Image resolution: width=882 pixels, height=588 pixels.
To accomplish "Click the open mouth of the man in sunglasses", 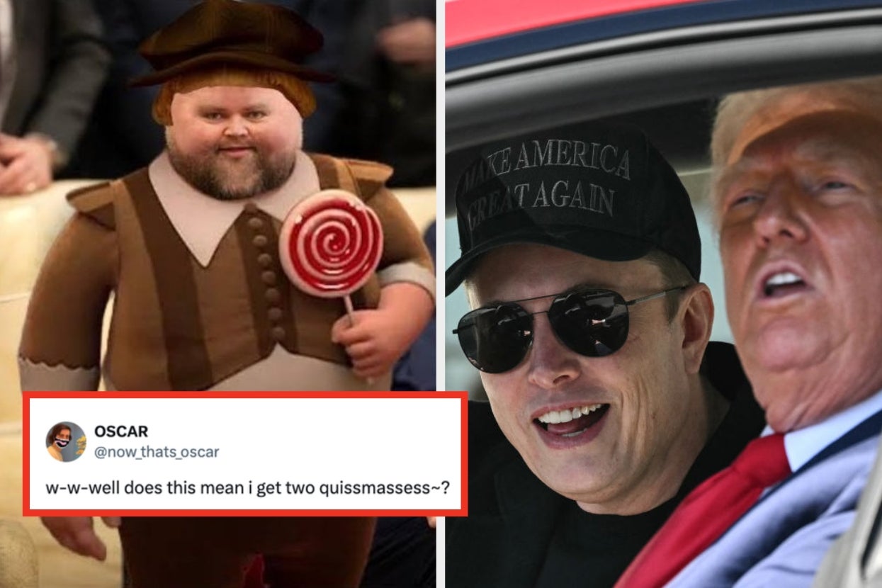I will [x=572, y=420].
